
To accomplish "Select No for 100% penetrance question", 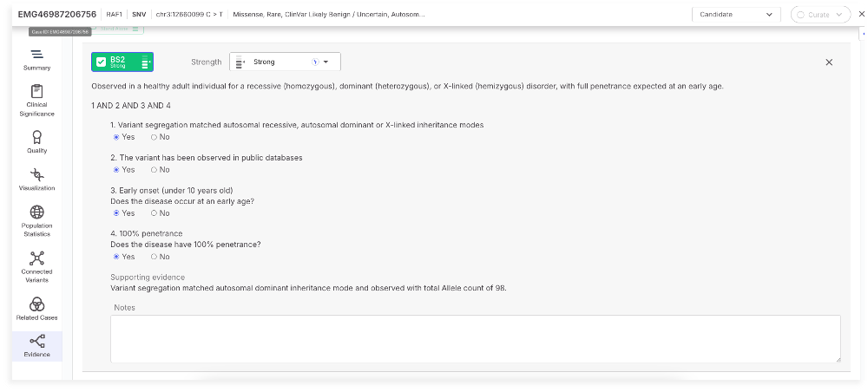I will [x=155, y=257].
